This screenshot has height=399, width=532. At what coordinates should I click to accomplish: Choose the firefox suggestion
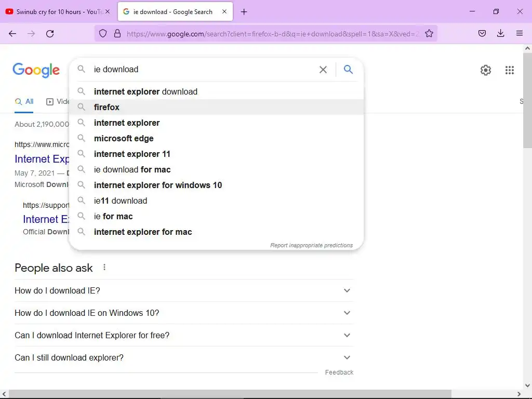pos(216,107)
